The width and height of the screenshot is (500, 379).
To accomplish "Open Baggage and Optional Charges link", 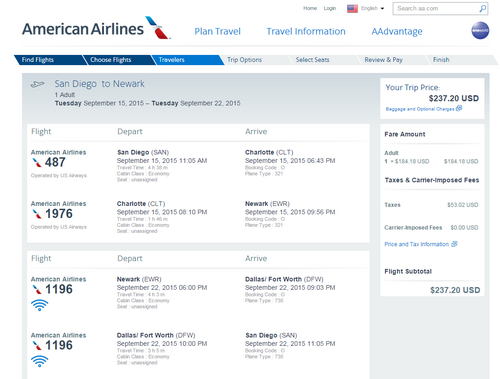I will [x=420, y=109].
